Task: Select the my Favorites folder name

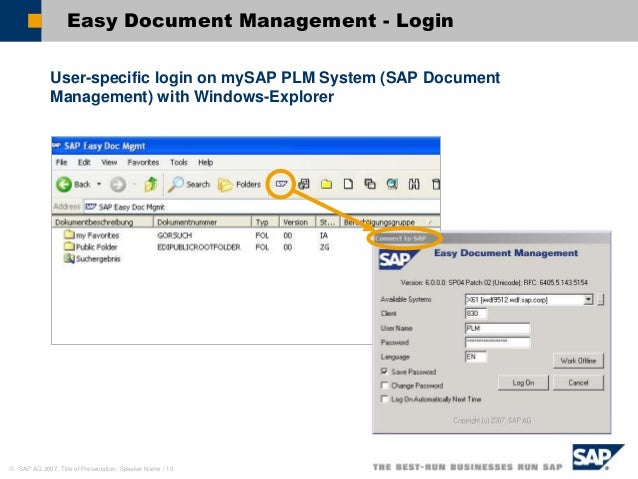Action: point(98,235)
